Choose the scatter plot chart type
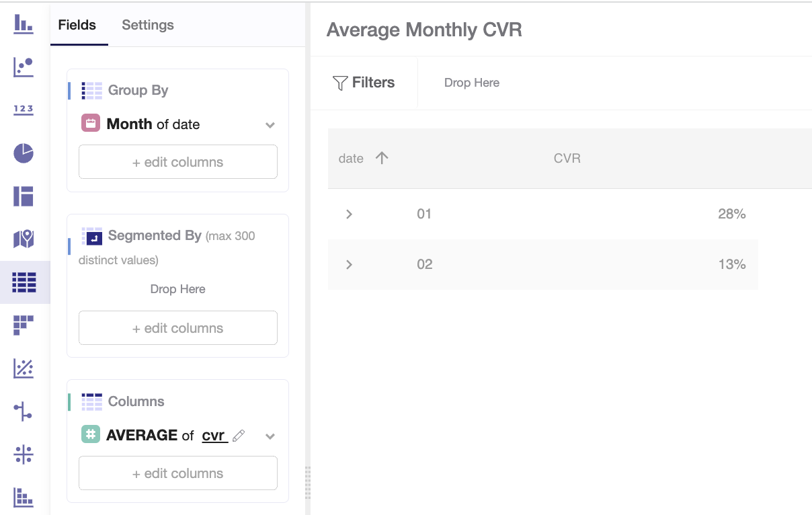 (x=24, y=67)
